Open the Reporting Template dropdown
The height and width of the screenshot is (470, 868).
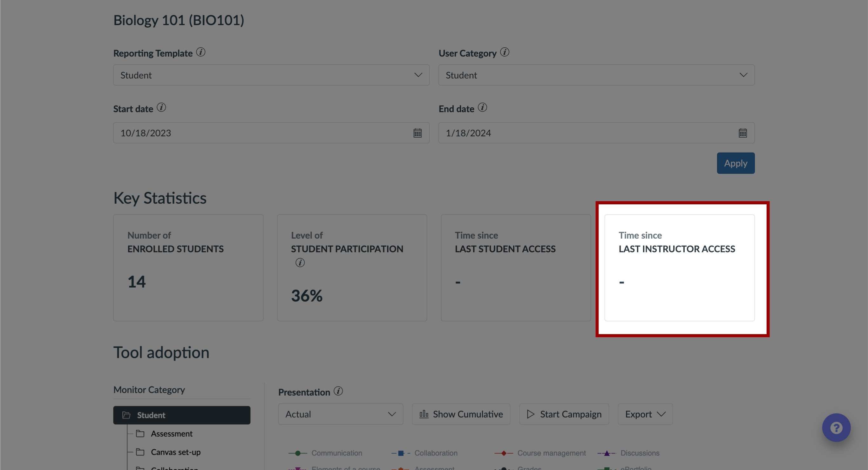tap(271, 75)
